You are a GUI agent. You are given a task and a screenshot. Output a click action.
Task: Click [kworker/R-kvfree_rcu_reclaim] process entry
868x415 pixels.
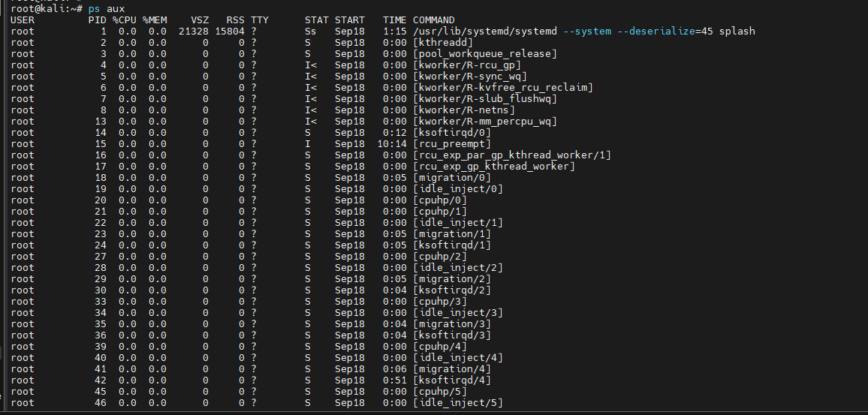[x=502, y=87]
